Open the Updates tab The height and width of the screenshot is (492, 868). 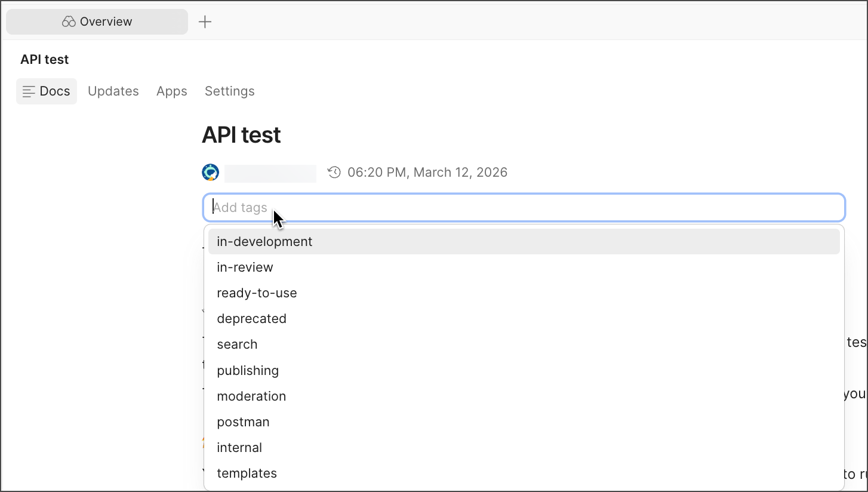point(113,91)
